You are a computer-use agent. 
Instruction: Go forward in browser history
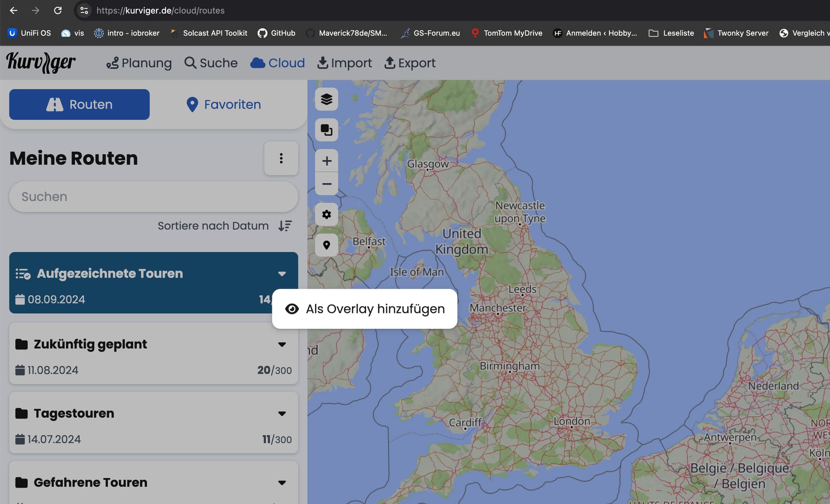coord(35,10)
